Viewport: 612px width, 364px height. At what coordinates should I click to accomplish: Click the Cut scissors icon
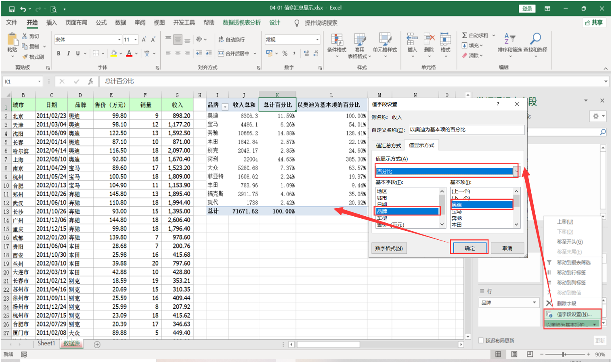25,36
